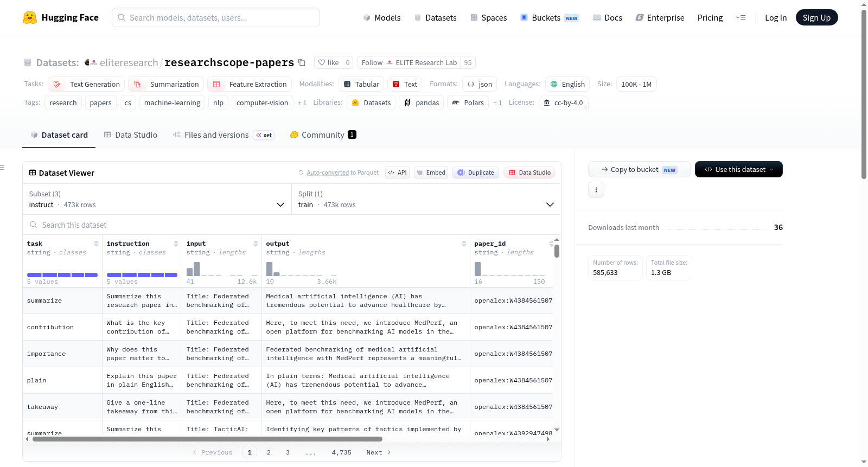Open the API button in Dataset Viewer
Screen dimensions: 868x467
point(397,172)
